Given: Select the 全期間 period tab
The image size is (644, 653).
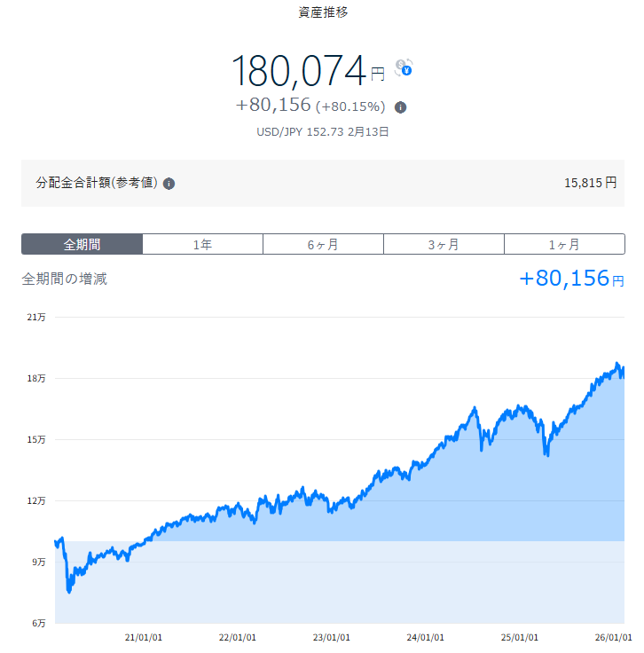Looking at the screenshot, I should pos(82,245).
